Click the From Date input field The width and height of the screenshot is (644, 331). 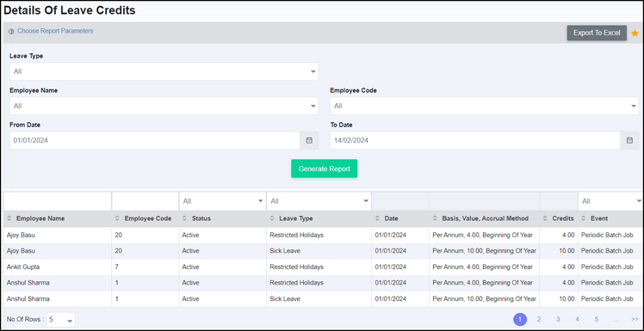click(x=155, y=140)
